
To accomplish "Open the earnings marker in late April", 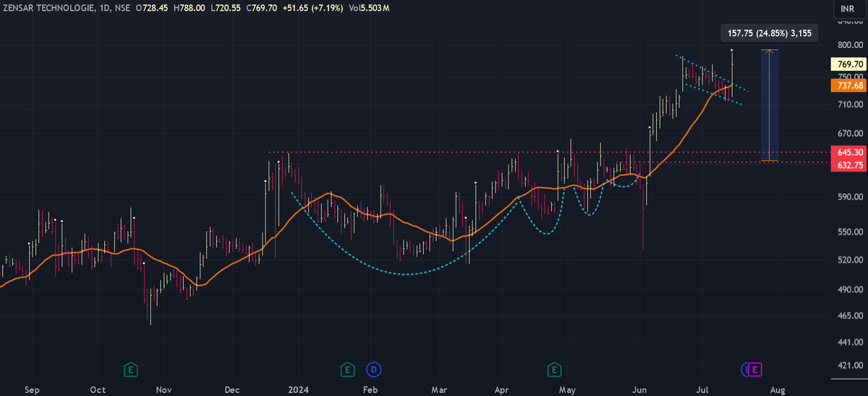I will pos(555,370).
